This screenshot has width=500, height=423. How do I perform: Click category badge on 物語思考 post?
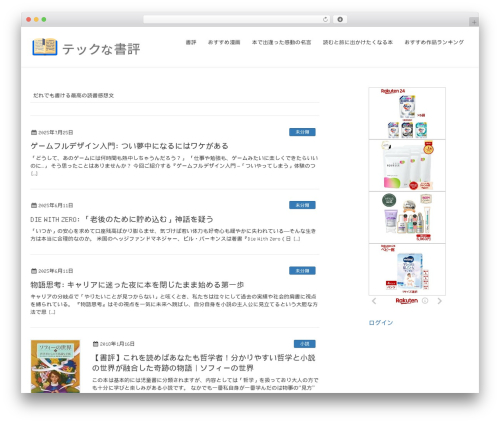[302, 271]
